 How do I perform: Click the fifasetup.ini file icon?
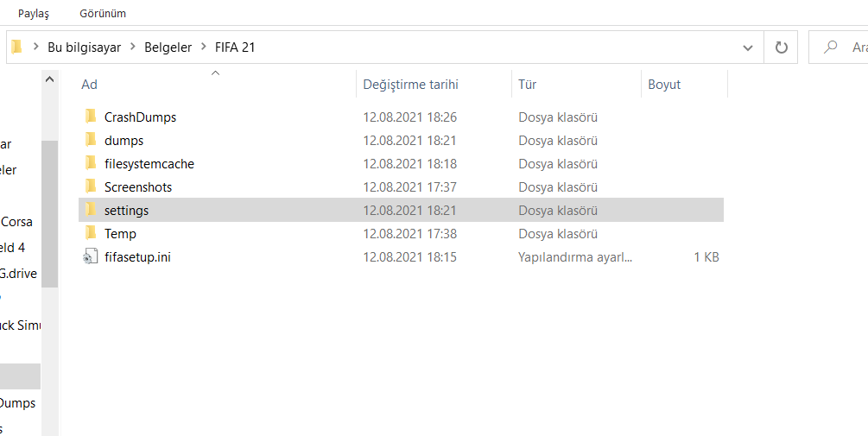(x=90, y=256)
